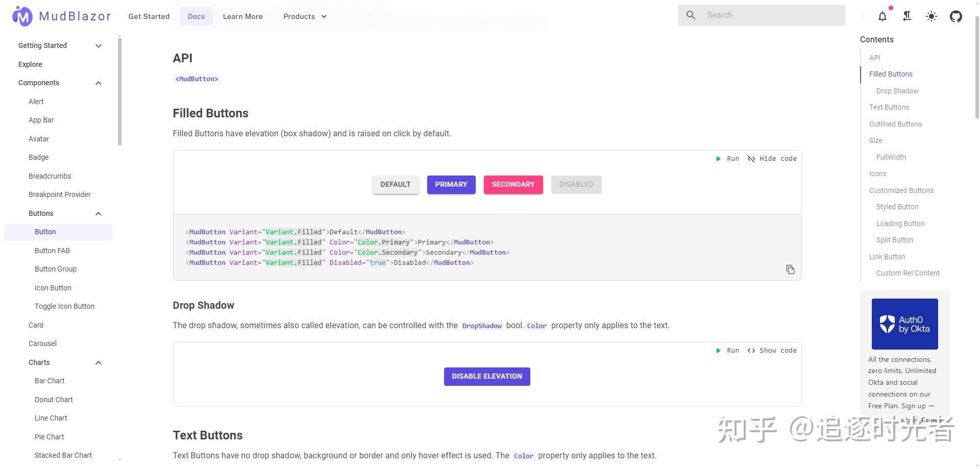The image size is (980, 469).
Task: Run the Drop Shadow example
Action: [x=728, y=351]
